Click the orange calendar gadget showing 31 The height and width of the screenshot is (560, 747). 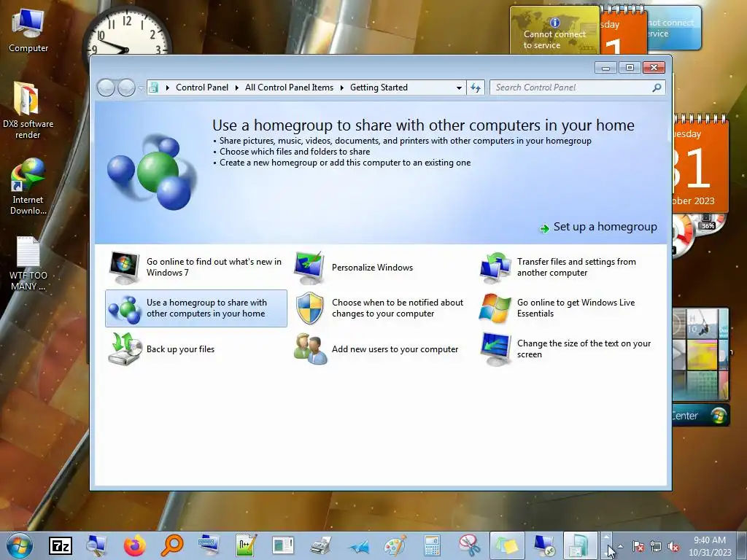click(x=700, y=164)
